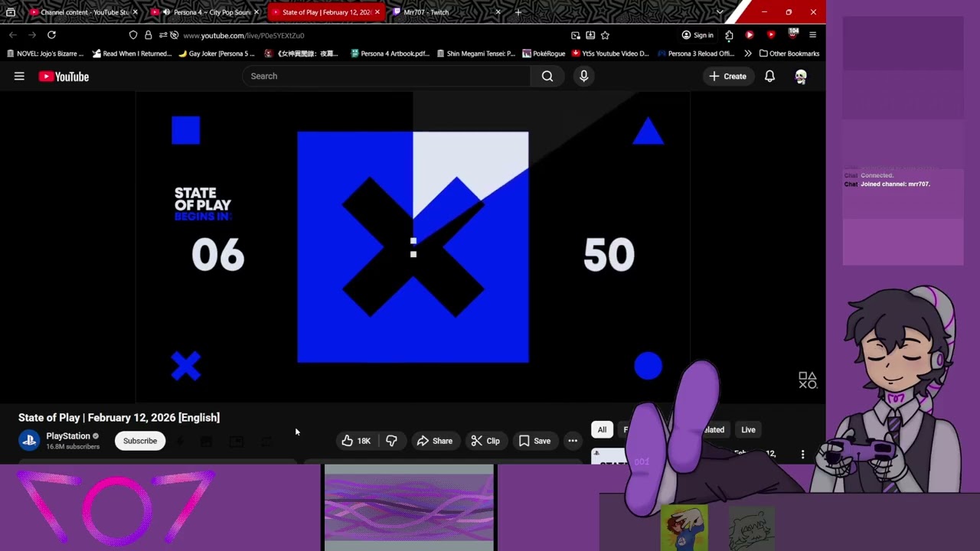980x551 pixels.
Task: Bookmark this page with the star icon
Action: 605,35
